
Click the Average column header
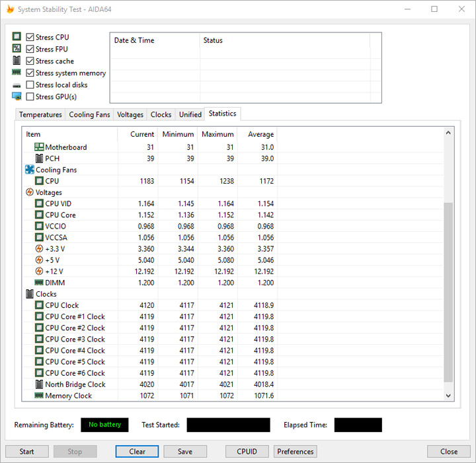[x=257, y=134]
